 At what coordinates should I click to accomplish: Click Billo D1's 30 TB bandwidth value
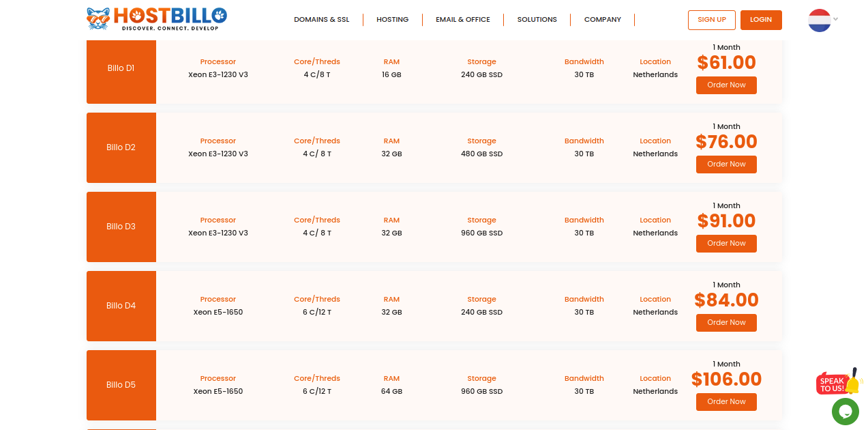[584, 74]
